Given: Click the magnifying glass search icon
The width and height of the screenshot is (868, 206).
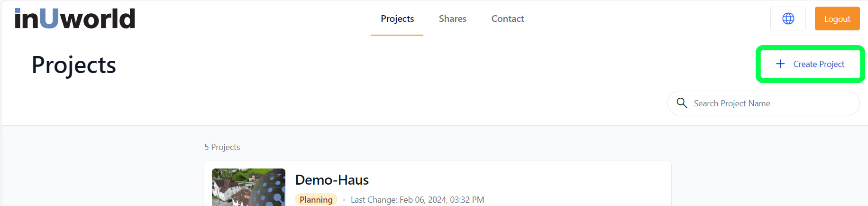Looking at the screenshot, I should coord(682,103).
